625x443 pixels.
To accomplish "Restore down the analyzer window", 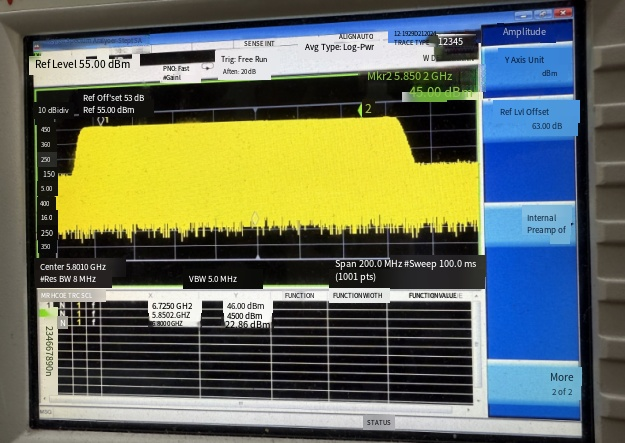I will click(543, 14).
